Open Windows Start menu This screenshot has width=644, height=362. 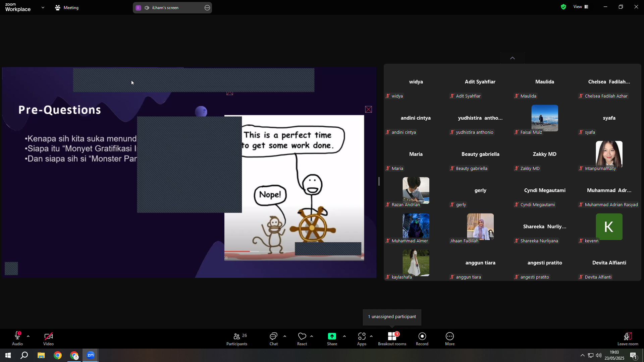click(x=8, y=355)
